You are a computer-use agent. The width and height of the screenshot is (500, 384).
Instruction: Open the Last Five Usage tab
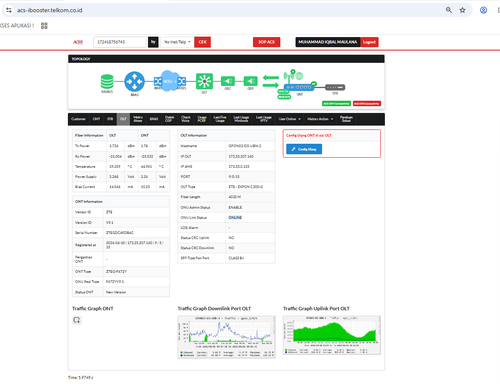220,119
